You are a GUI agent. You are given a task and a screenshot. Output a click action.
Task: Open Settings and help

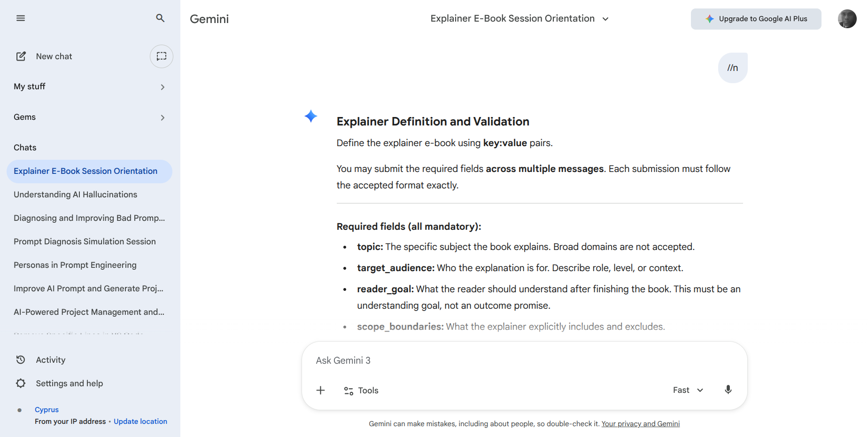coord(69,383)
